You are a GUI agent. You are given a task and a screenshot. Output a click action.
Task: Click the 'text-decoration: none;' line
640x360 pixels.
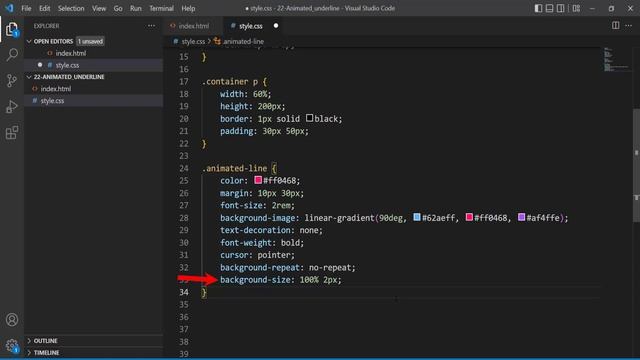pos(271,230)
